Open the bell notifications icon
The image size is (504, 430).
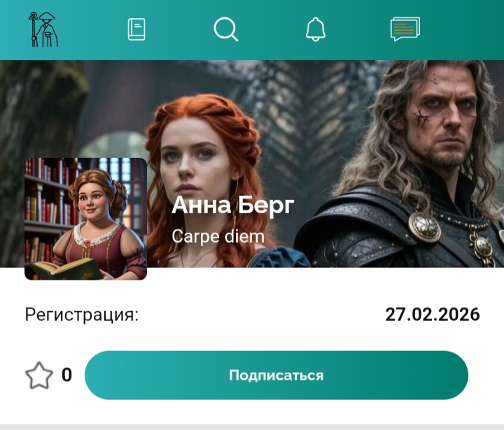(315, 29)
